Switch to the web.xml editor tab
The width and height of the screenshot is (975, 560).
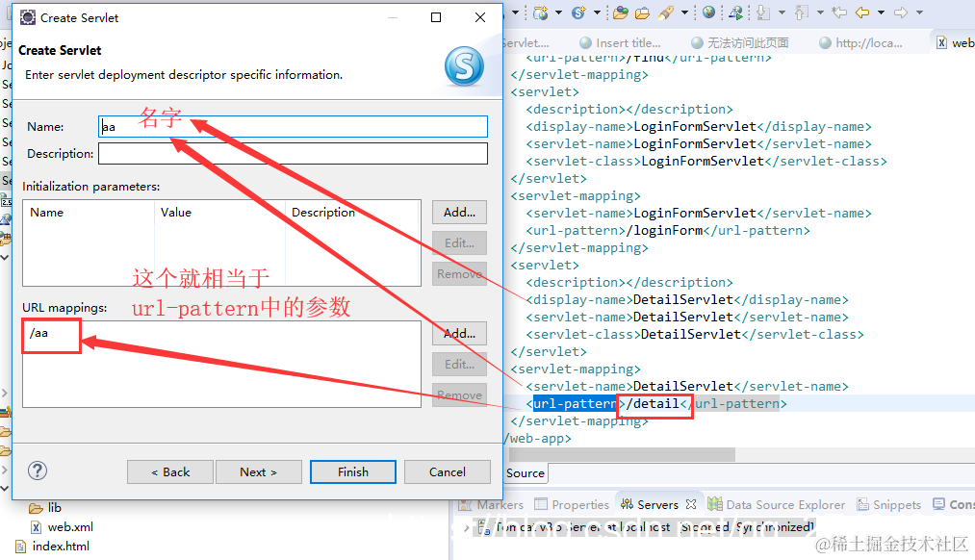click(x=955, y=43)
